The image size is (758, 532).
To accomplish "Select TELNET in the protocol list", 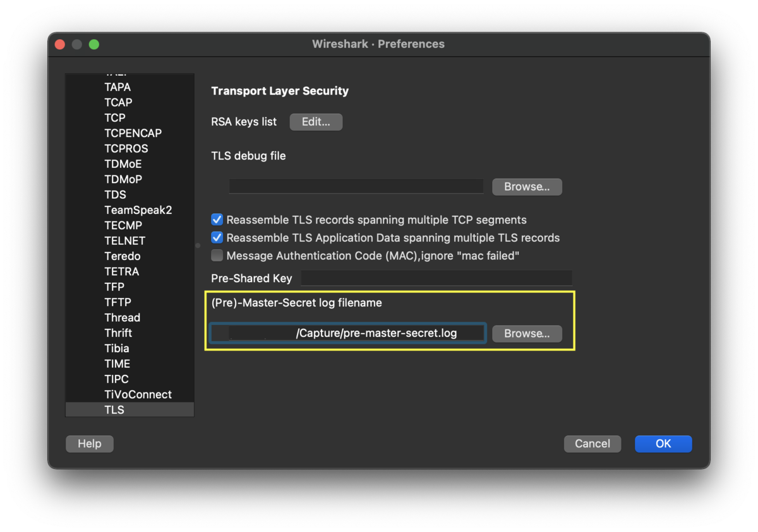I will click(x=129, y=240).
